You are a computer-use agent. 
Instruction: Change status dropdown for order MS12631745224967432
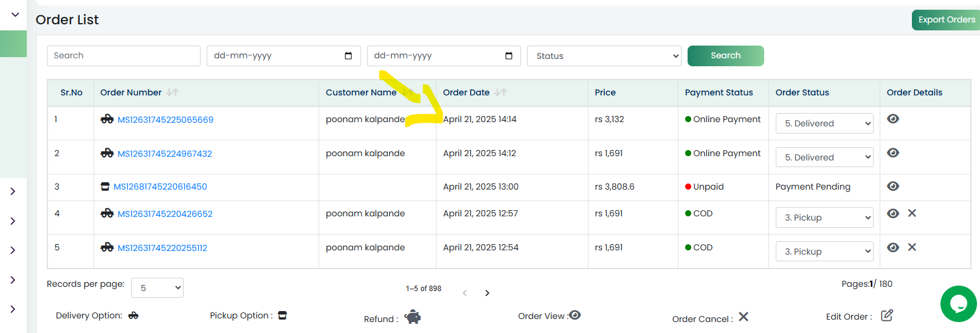(x=824, y=157)
